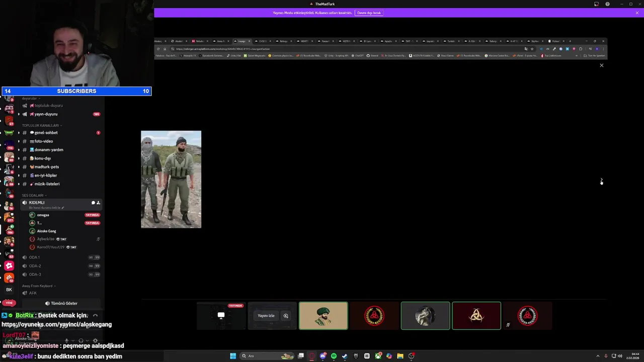Open the Discord taskbar icon
The image size is (644, 362).
323,356
